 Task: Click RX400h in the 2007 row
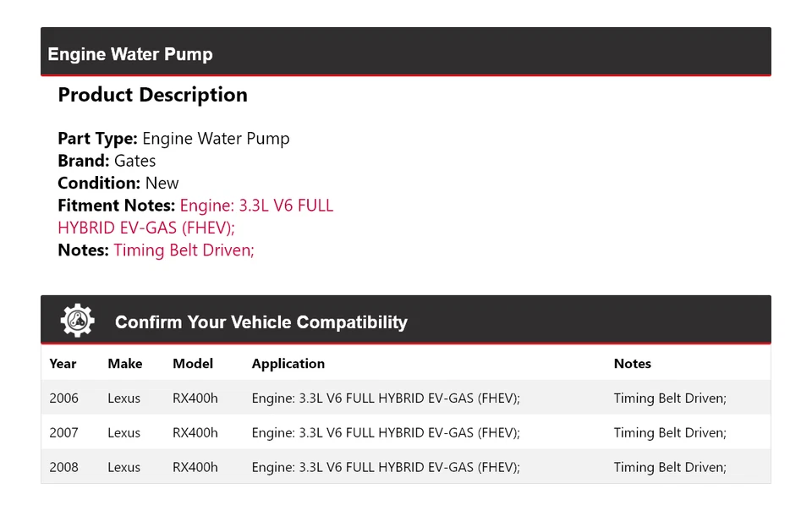(x=195, y=433)
